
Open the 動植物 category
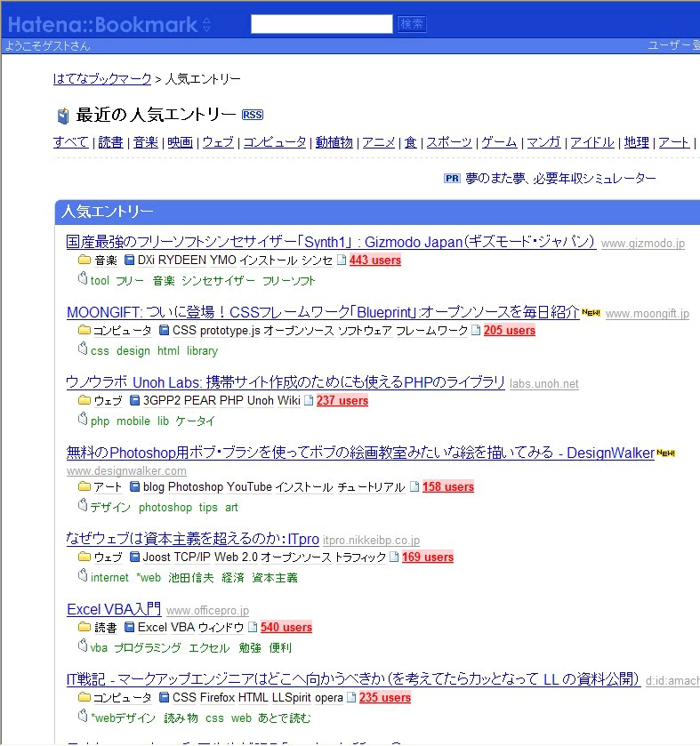pyautogui.click(x=334, y=141)
